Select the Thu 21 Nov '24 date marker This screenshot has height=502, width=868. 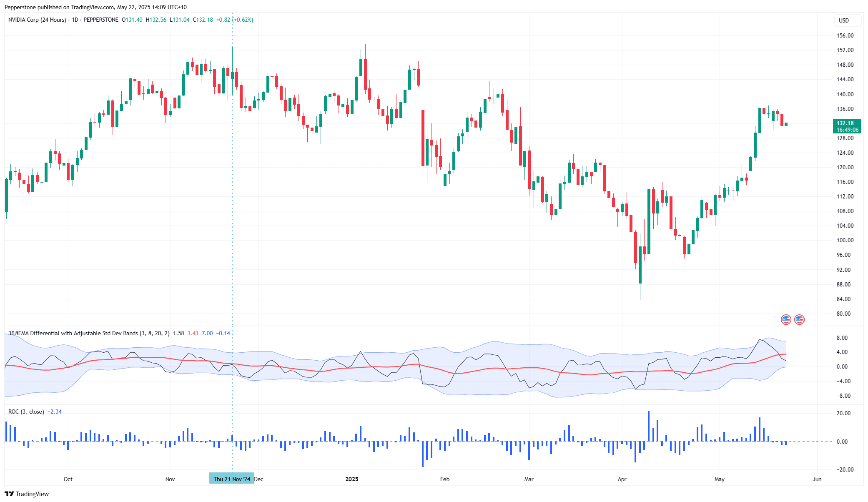tap(232, 479)
